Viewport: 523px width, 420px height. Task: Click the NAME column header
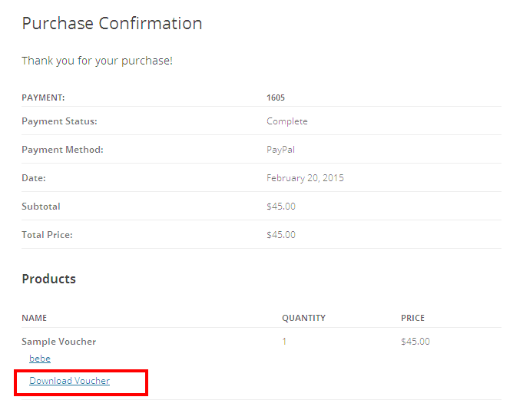point(35,318)
